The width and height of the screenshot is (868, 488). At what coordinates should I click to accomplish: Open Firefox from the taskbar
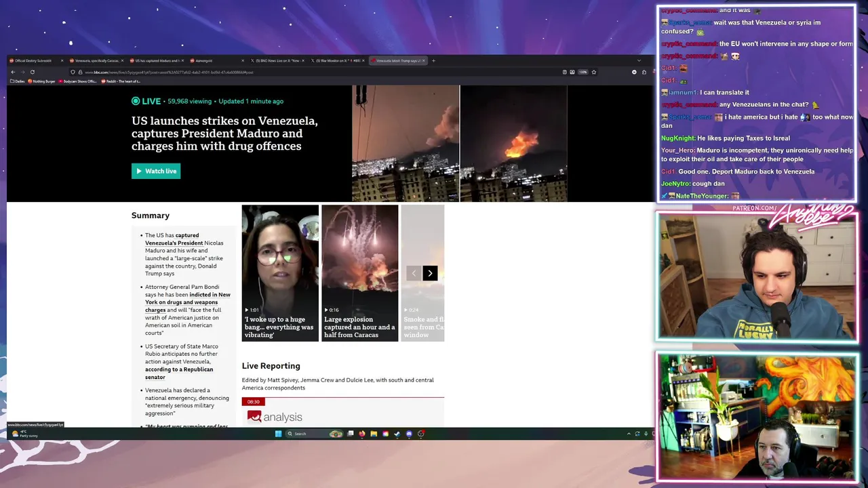pyautogui.click(x=362, y=434)
